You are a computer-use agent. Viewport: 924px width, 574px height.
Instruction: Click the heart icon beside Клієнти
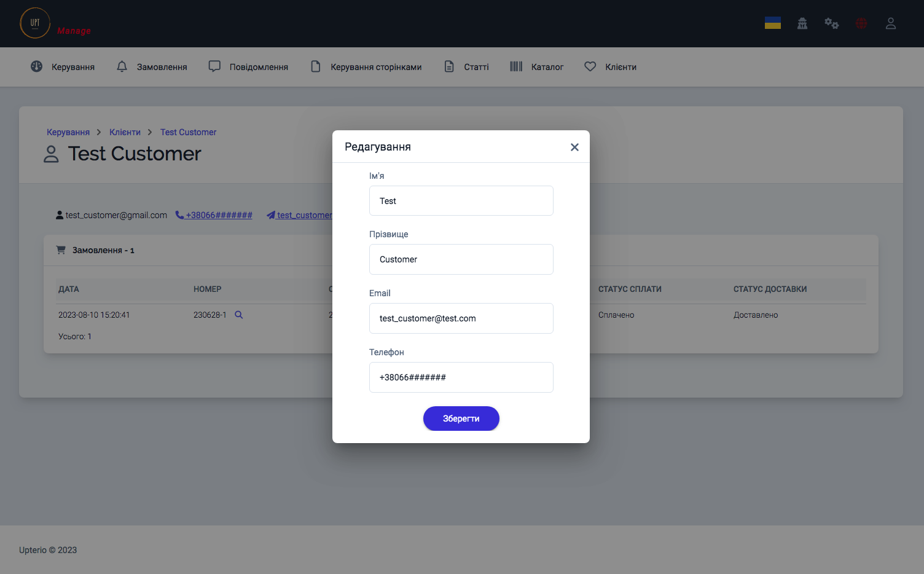(x=590, y=66)
